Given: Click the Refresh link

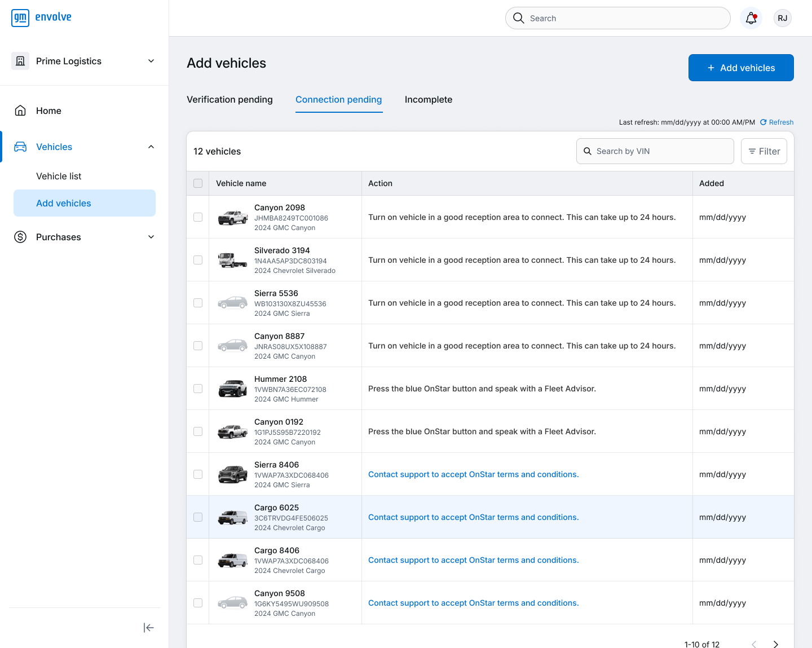Looking at the screenshot, I should click(x=781, y=122).
